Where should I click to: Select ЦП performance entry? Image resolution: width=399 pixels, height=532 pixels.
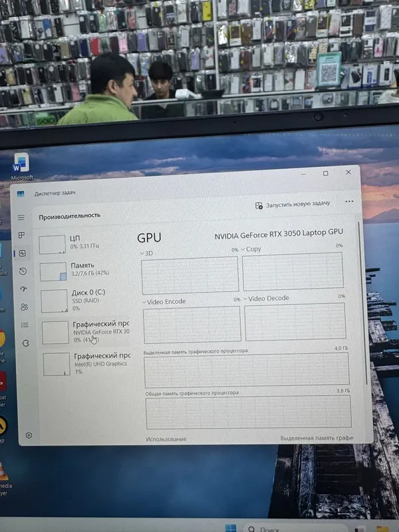click(84, 244)
